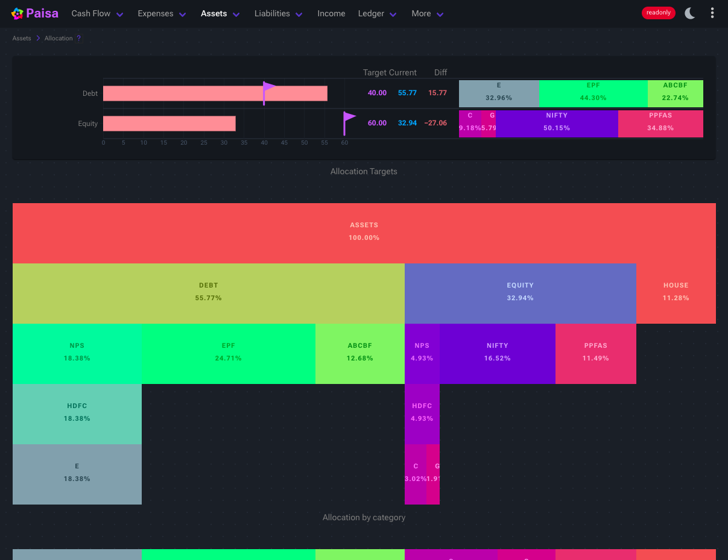Go to Assets breadcrumb link
This screenshot has width=728, height=560.
[x=22, y=38]
